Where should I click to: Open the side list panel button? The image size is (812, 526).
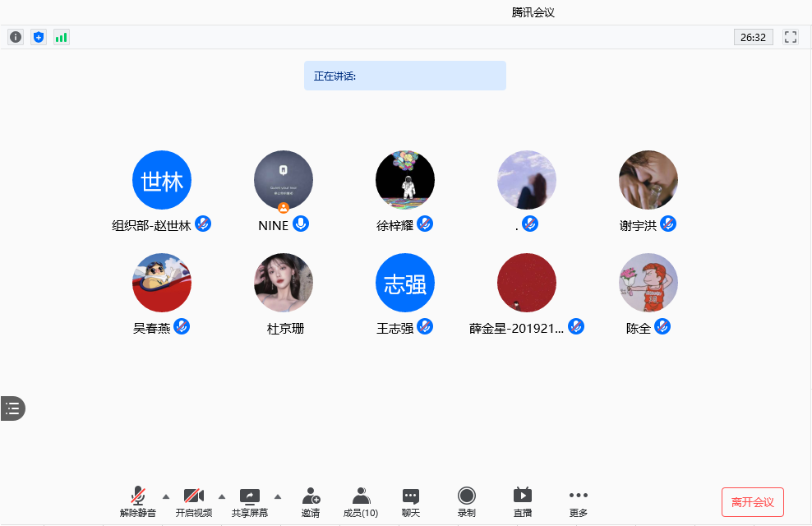coord(12,408)
